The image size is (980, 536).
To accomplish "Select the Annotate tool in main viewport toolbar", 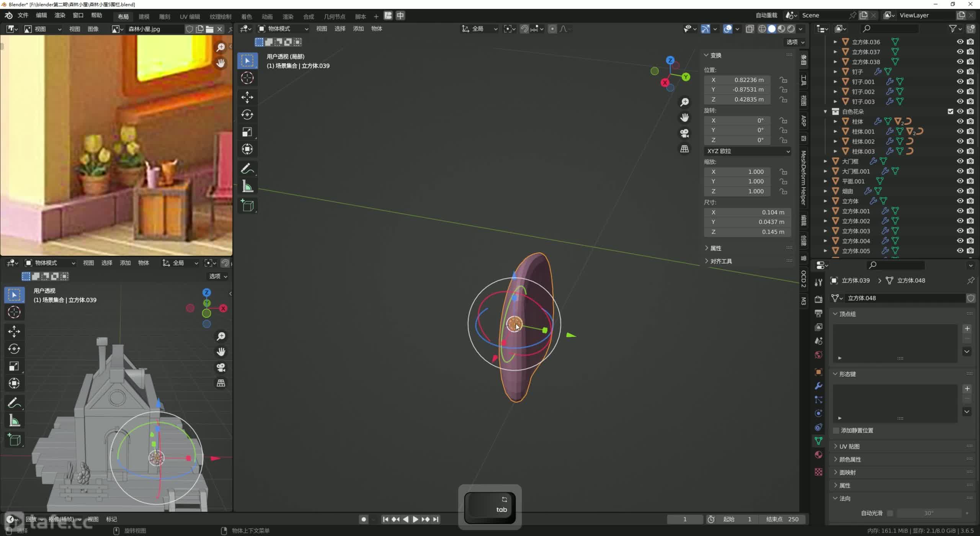I will click(247, 169).
